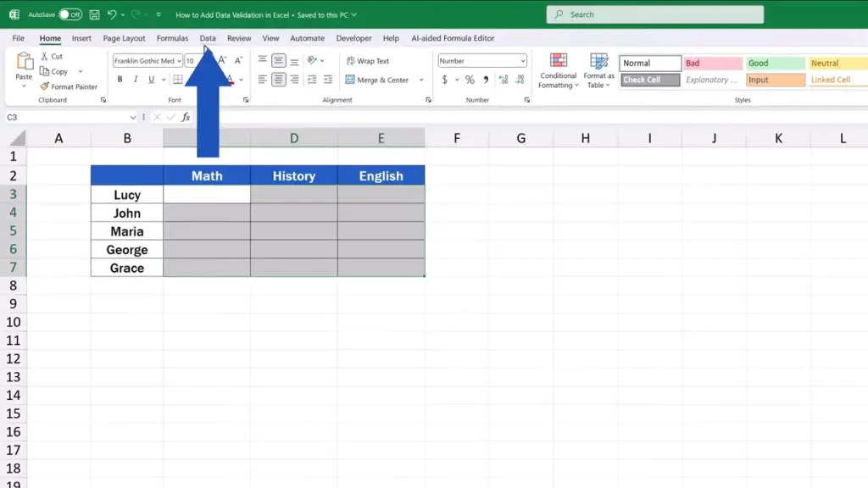The image size is (868, 488).
Task: Apply the Good cell style
Action: click(775, 63)
